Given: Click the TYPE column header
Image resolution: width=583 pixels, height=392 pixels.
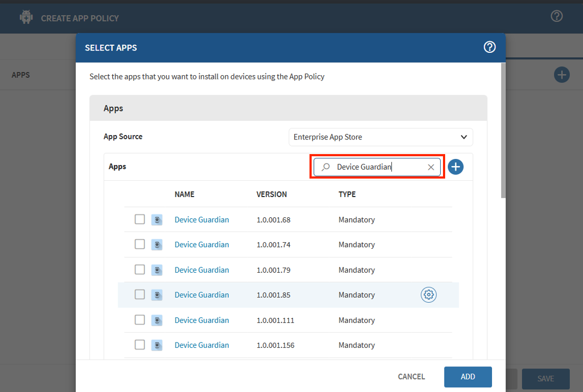Looking at the screenshot, I should tap(347, 194).
